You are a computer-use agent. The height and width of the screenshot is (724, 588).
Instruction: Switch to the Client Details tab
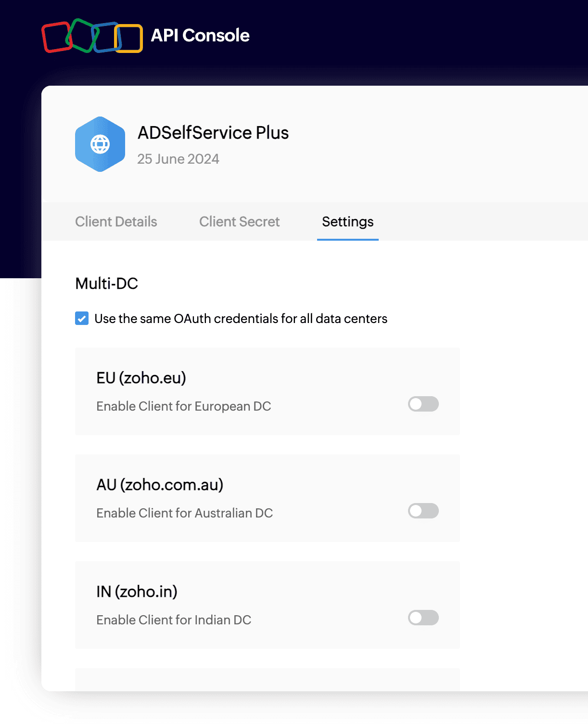pyautogui.click(x=116, y=221)
